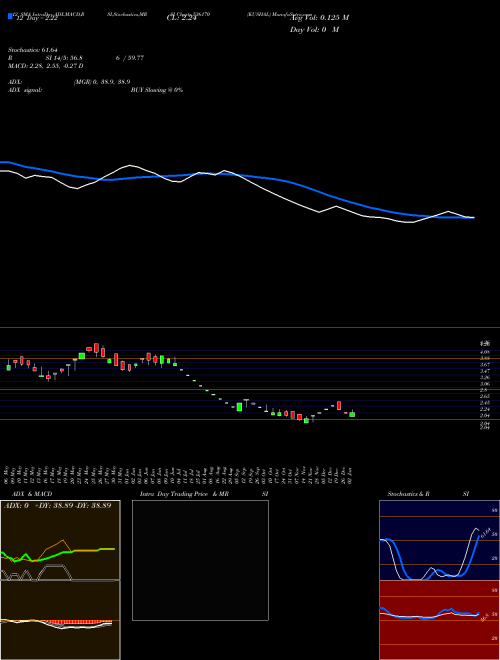
Task: Click the 4.08 price axis label
Action: pyautogui.click(x=485, y=351)
